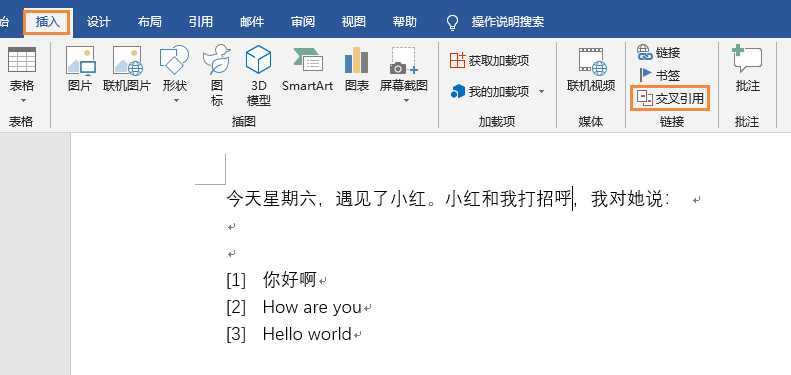Expand the 我的加载项 dropdown arrow
This screenshot has height=375, width=791.
(x=542, y=91)
